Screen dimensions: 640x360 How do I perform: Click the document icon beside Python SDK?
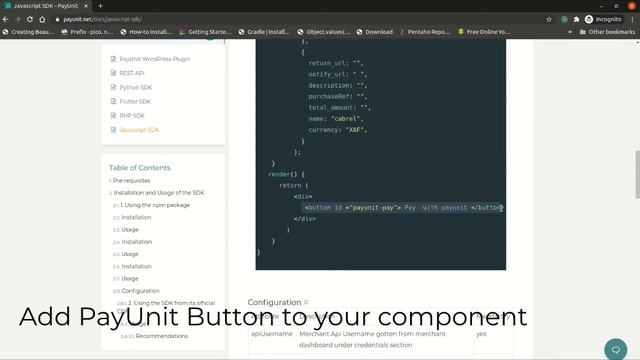[113, 87]
